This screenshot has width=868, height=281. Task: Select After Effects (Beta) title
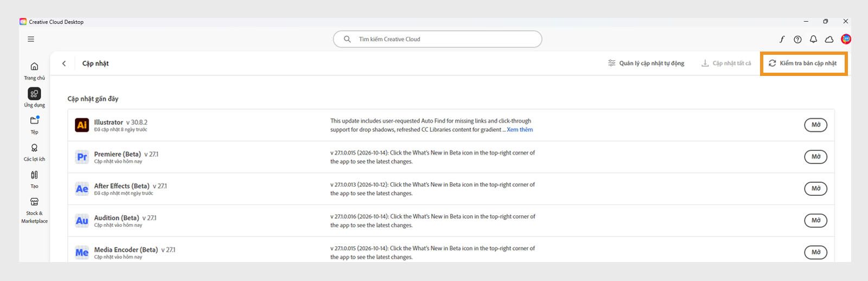122,186
